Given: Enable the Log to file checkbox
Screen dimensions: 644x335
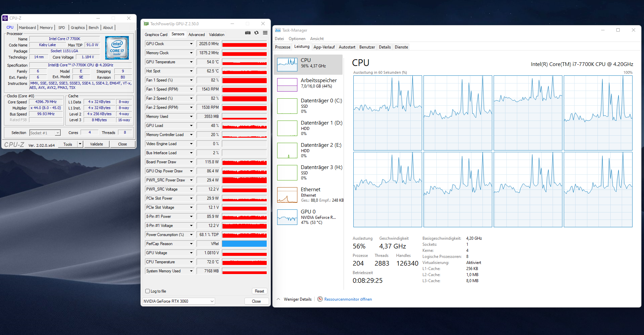Looking at the screenshot, I should [147, 291].
